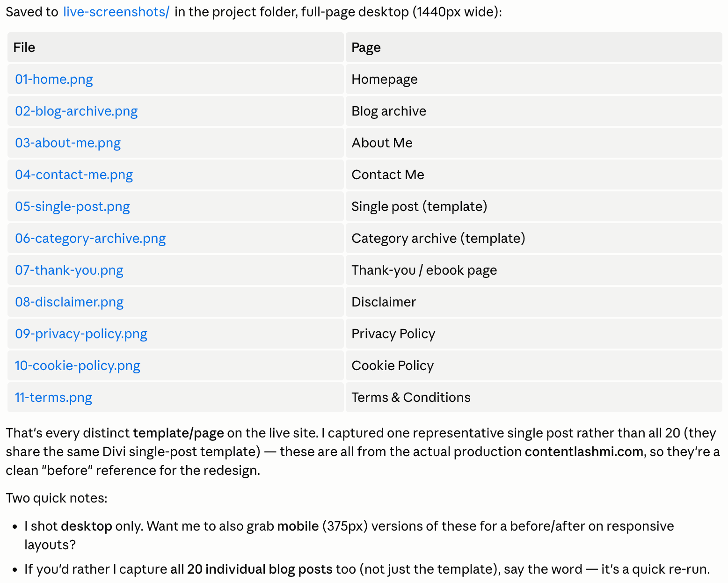The height and width of the screenshot is (583, 728).
Task: Click the Terms & Conditions table cell
Action: (x=534, y=397)
